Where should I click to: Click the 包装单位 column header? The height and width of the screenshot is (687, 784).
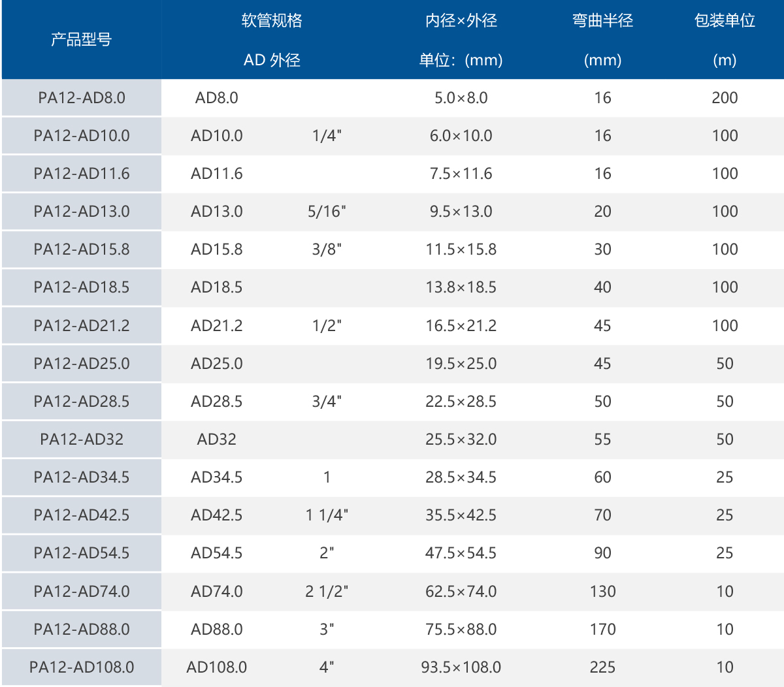coord(725,21)
